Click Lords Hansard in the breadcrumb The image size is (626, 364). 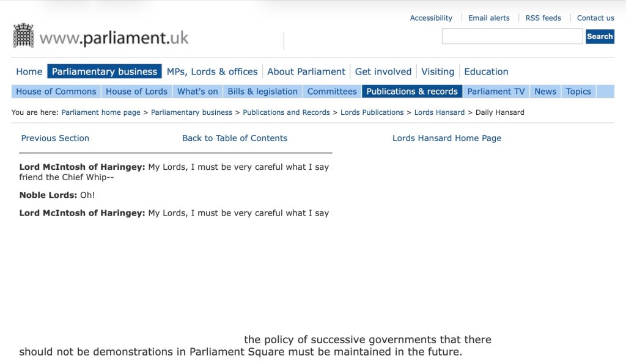(440, 112)
